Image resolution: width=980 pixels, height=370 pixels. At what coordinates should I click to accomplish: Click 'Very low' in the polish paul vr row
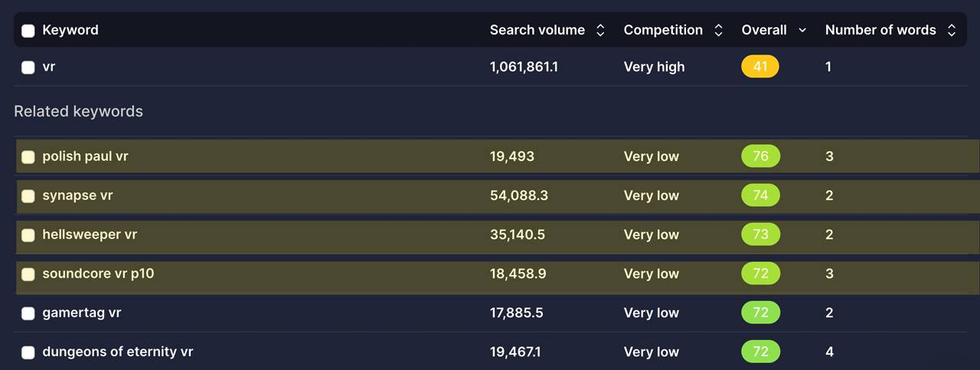(652, 156)
